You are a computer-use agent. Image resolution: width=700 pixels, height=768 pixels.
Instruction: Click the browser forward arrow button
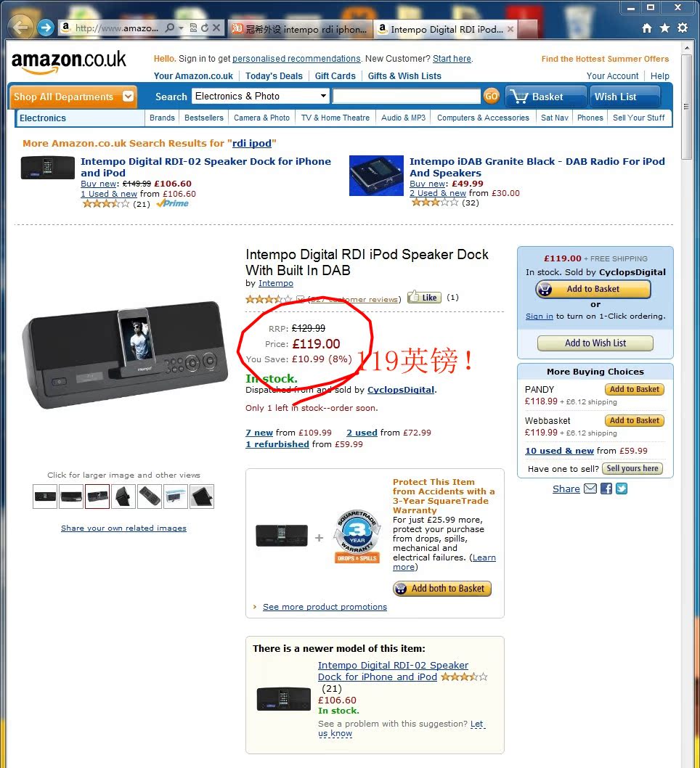pyautogui.click(x=46, y=28)
